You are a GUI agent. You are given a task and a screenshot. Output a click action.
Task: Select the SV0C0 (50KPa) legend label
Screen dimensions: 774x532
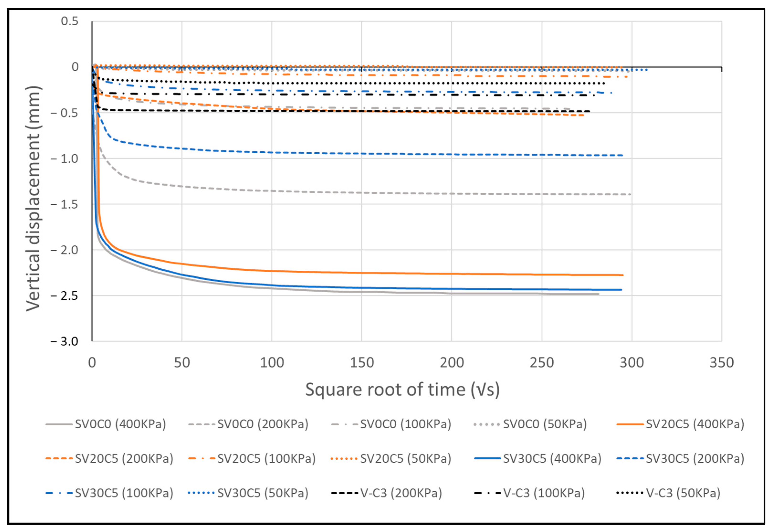pos(544,424)
